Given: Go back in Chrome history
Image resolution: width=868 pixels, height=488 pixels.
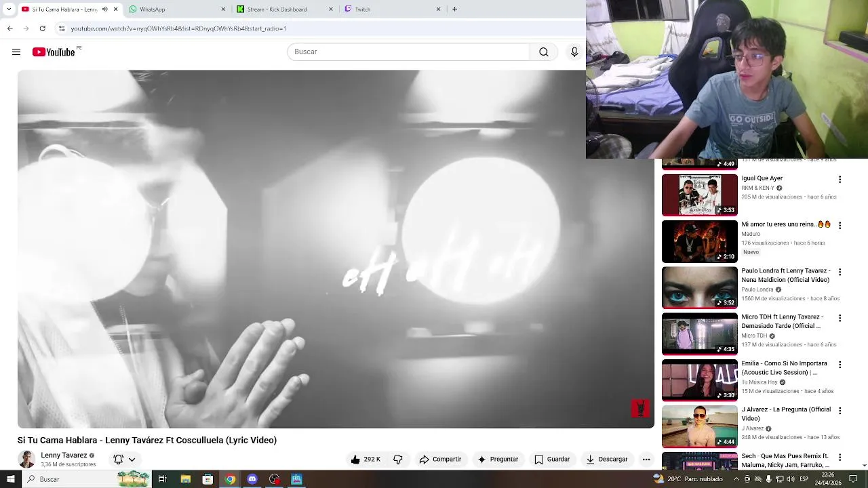Looking at the screenshot, I should click(x=9, y=28).
